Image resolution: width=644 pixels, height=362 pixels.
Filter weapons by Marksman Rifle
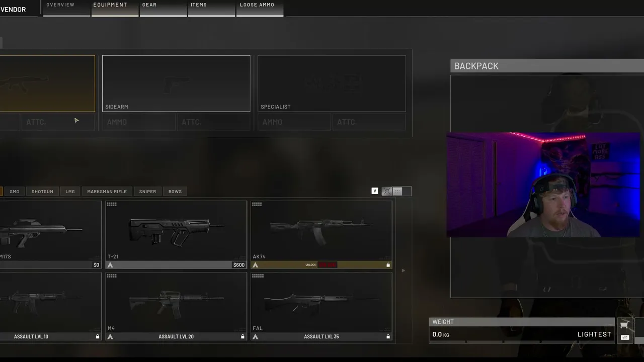point(107,192)
